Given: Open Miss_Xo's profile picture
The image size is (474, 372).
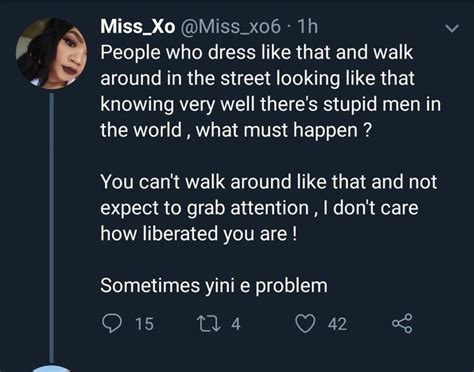Looking at the screenshot, I should pos(52,53).
